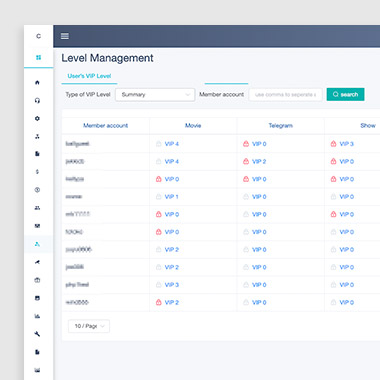Toggle the red Movie lock in the third row

pos(159,179)
